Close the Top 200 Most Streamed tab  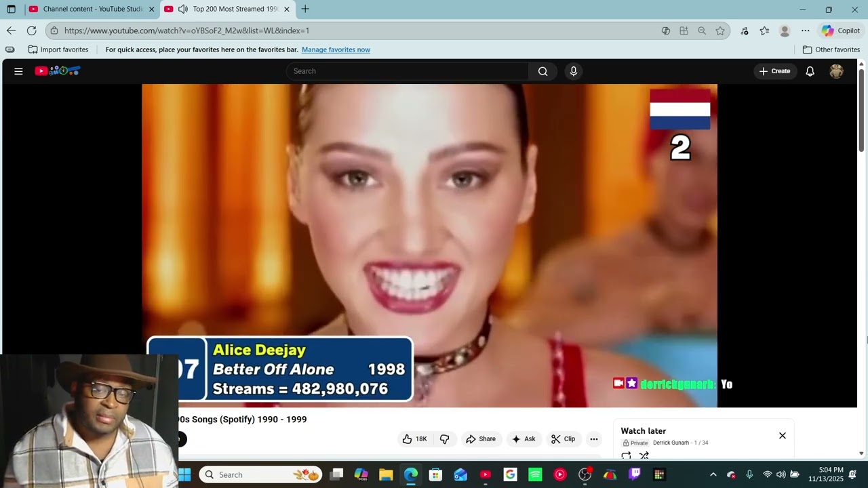click(x=287, y=9)
